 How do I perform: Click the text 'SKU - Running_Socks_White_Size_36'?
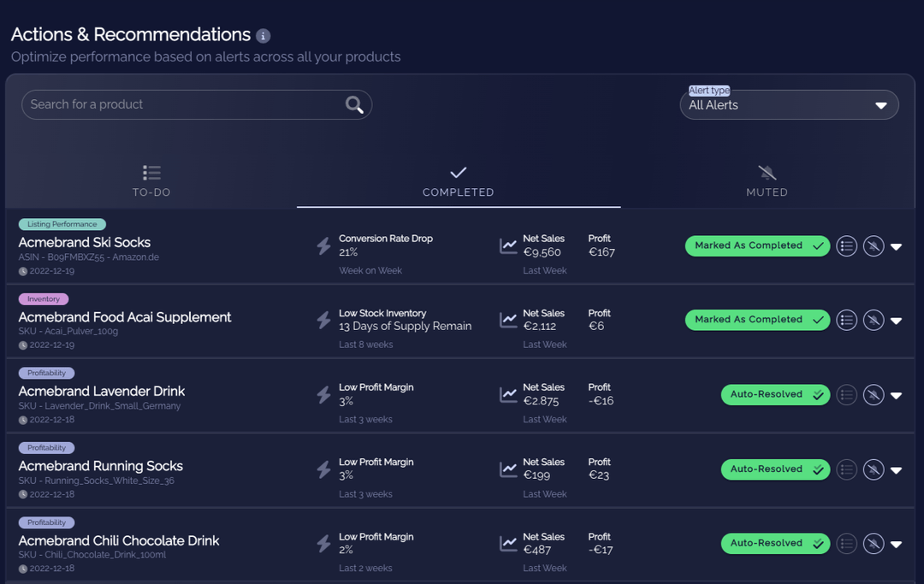96,481
